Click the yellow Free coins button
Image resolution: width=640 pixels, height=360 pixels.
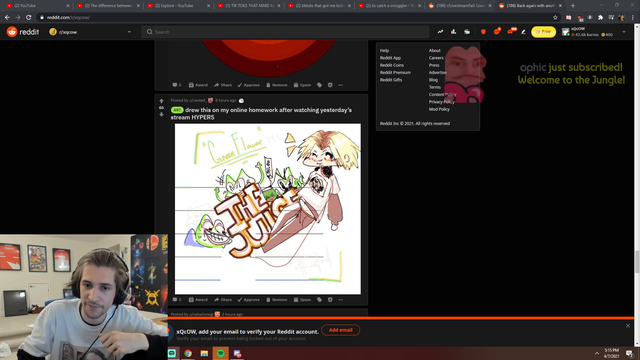543,32
